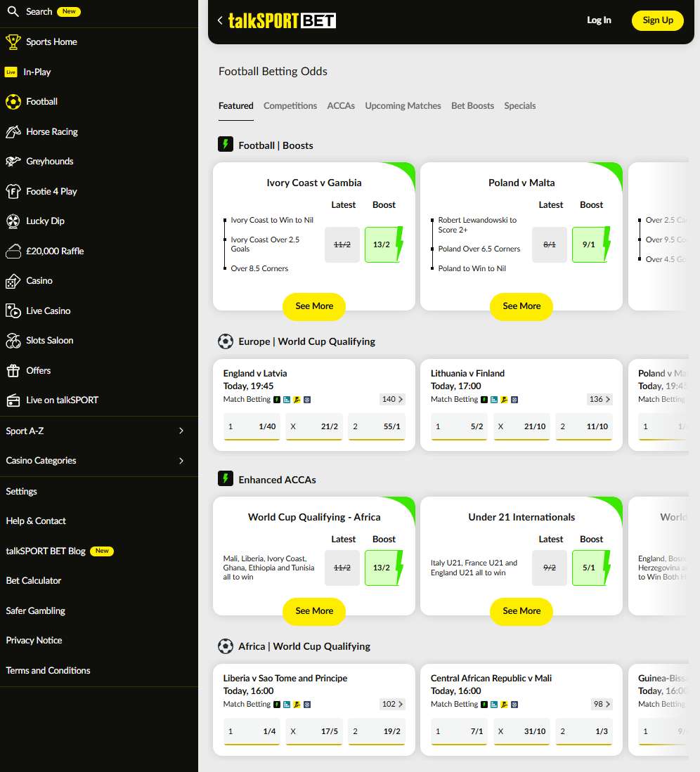
Task: Open England v Latvia 140 markets
Action: click(x=393, y=399)
